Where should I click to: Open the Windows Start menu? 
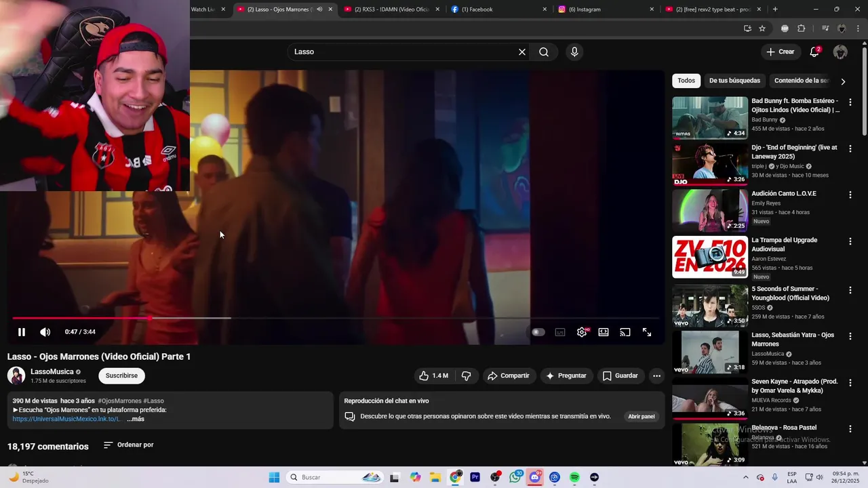coord(274,477)
